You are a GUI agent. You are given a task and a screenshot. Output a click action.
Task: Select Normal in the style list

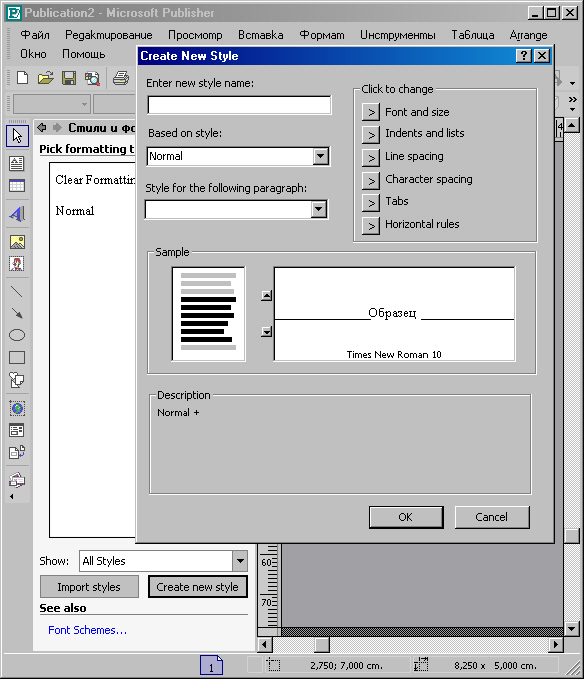pyautogui.click(x=74, y=211)
